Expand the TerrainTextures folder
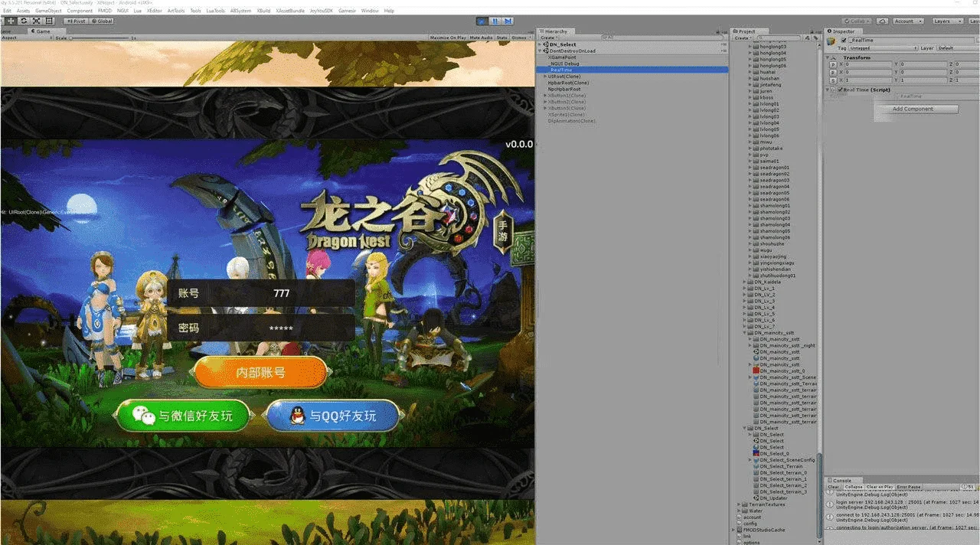 740,504
